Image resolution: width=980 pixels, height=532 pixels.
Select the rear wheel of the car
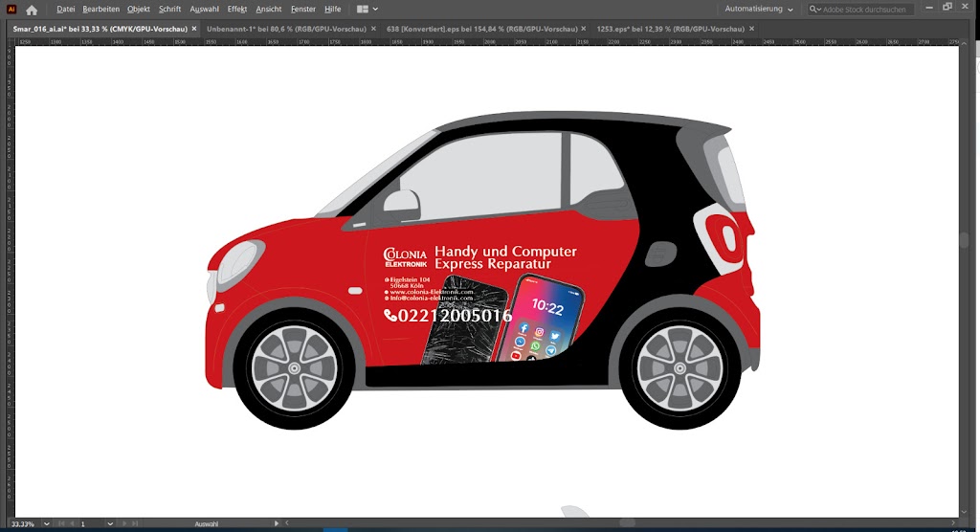tap(680, 368)
